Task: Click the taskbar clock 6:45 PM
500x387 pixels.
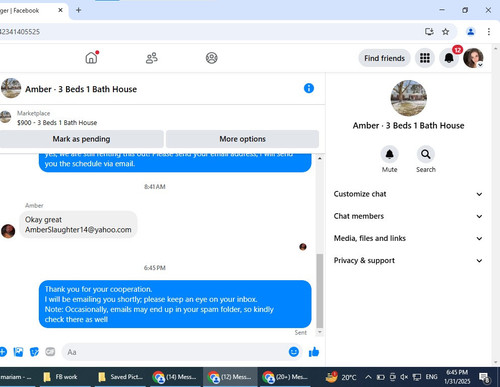Action: 457,377
